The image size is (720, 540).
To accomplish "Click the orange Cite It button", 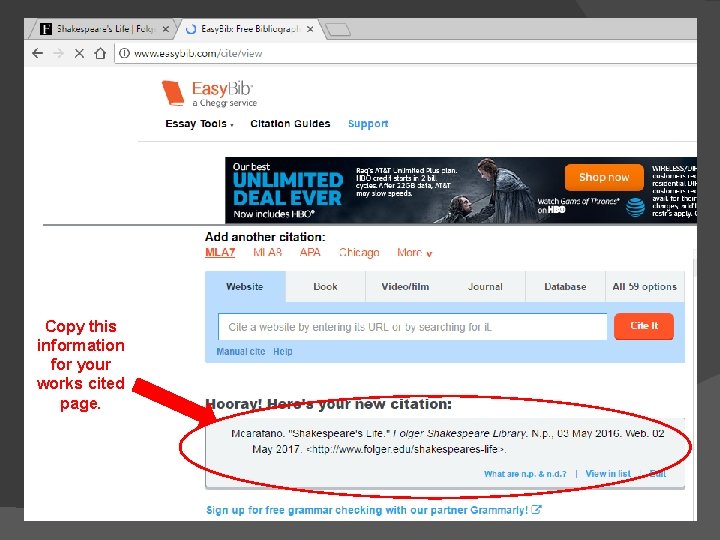I will click(x=644, y=326).
